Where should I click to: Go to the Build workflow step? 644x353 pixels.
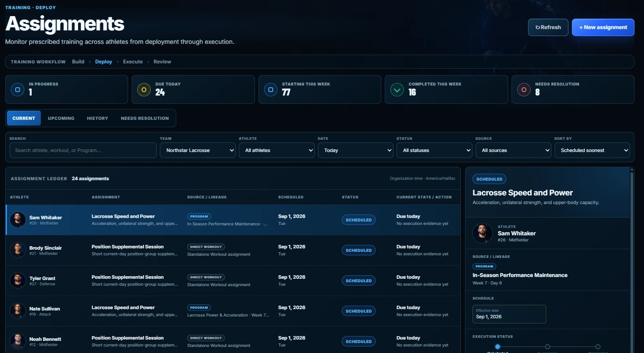pos(78,62)
